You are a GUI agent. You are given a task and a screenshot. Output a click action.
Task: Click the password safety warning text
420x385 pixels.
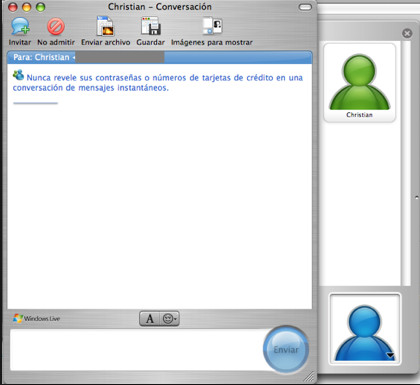158,83
